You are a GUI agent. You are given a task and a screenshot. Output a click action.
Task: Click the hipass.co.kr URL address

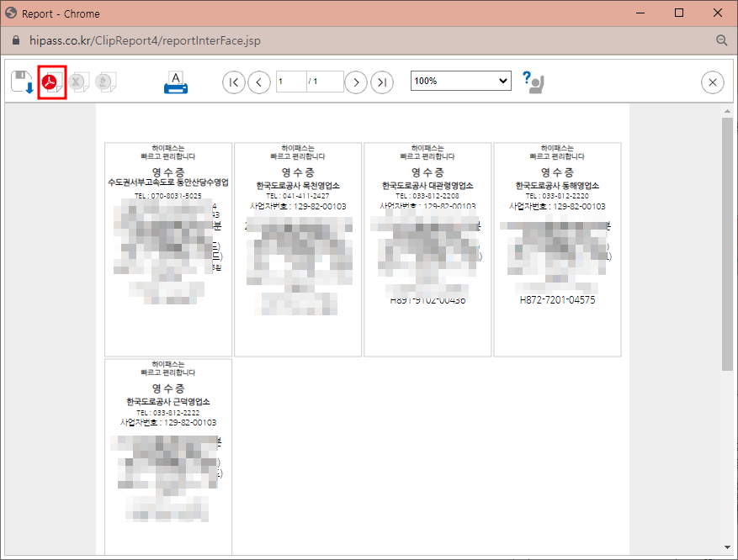[145, 40]
